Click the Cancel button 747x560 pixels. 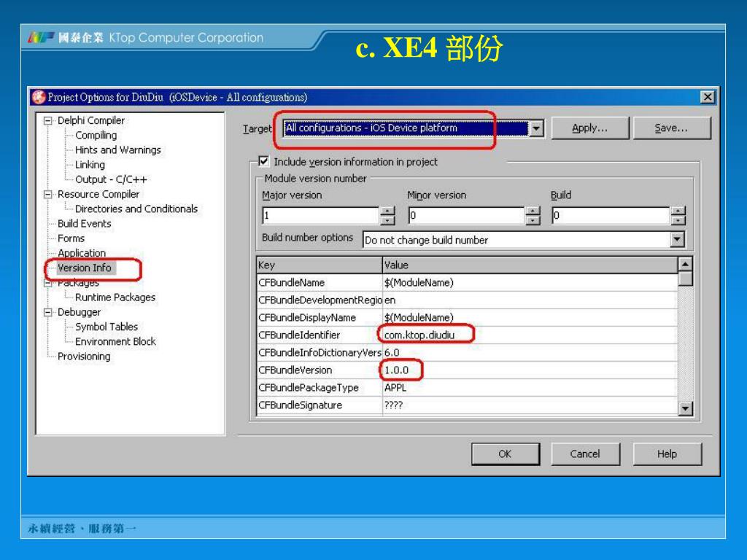coord(586,454)
